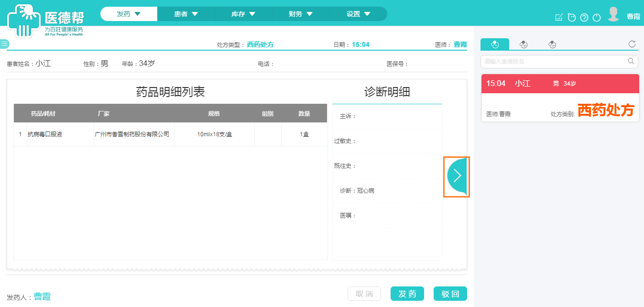Click the 取消 button
The width and height of the screenshot is (644, 307).
tap(364, 294)
